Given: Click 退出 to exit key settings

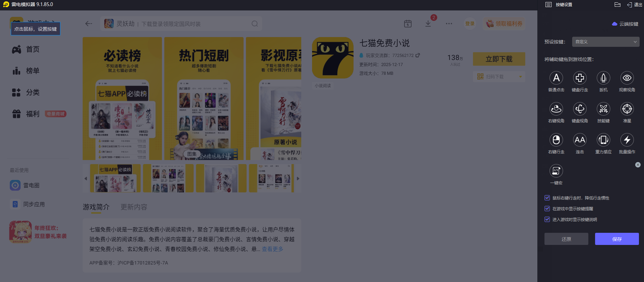Looking at the screenshot, I should point(635,5).
